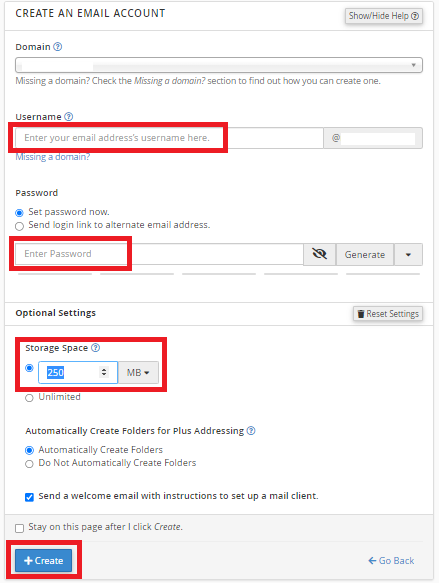Click the Generate password button
The image size is (439, 588).
pyautogui.click(x=365, y=255)
